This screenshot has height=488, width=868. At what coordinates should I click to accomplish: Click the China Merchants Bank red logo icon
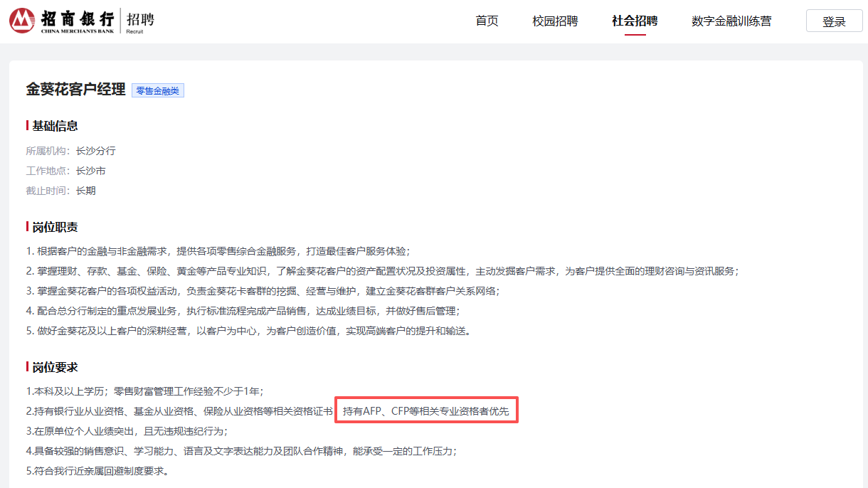[x=21, y=21]
